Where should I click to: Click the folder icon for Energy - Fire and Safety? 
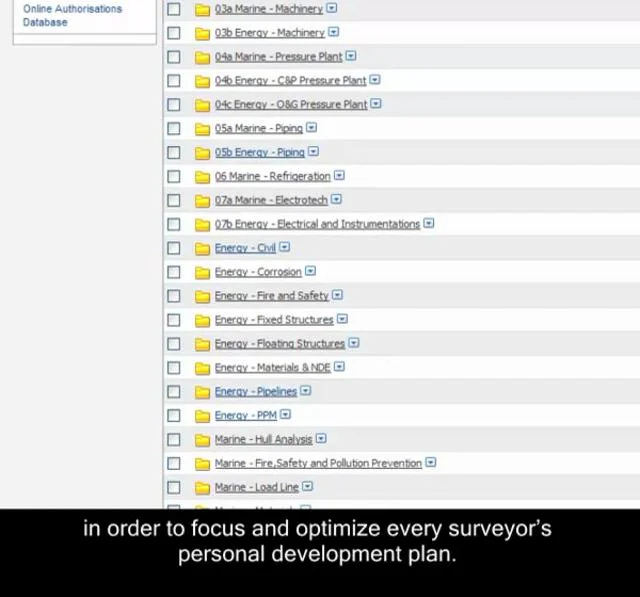(x=202, y=297)
